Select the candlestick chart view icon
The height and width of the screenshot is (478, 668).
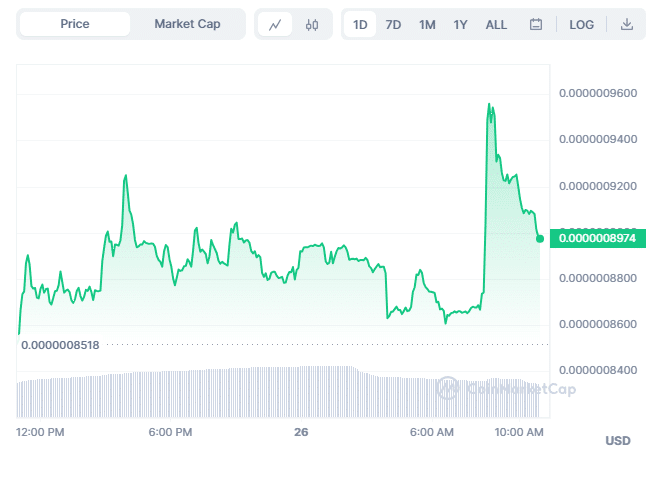point(311,25)
